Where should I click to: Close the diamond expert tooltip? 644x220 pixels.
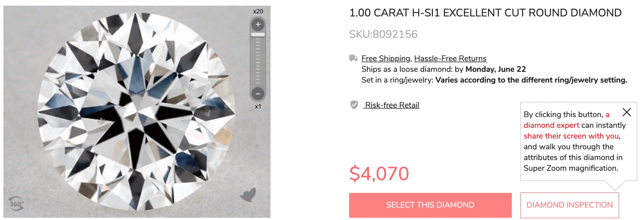coord(626,112)
